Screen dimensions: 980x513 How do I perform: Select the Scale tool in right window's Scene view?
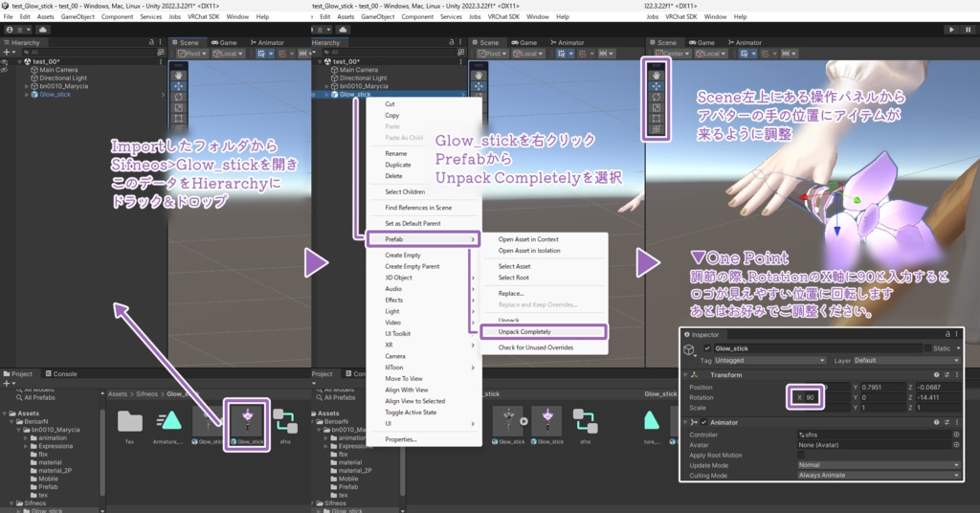(657, 107)
